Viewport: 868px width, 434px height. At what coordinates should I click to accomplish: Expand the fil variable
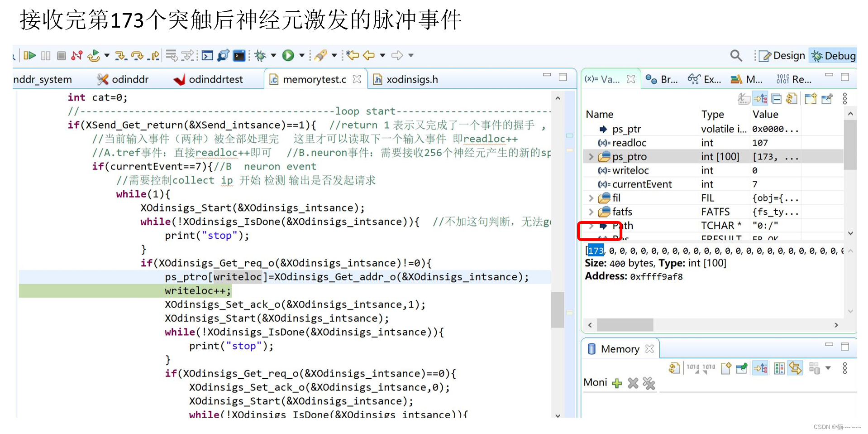591,198
